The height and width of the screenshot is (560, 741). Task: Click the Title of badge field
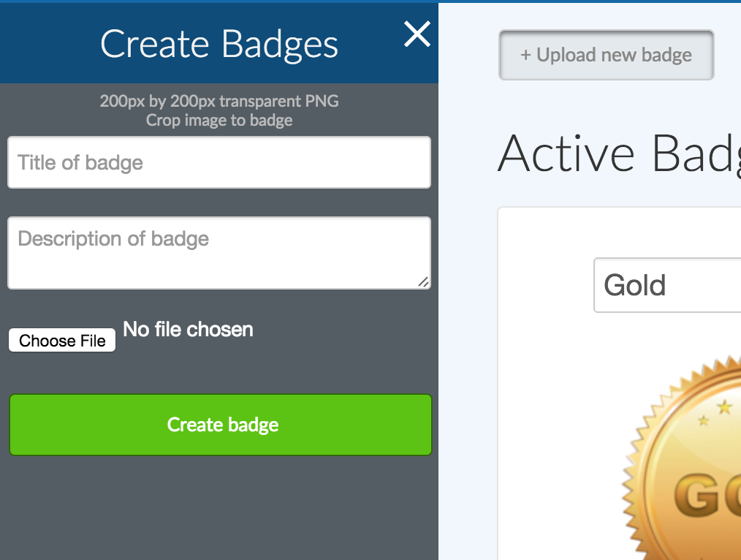(219, 162)
